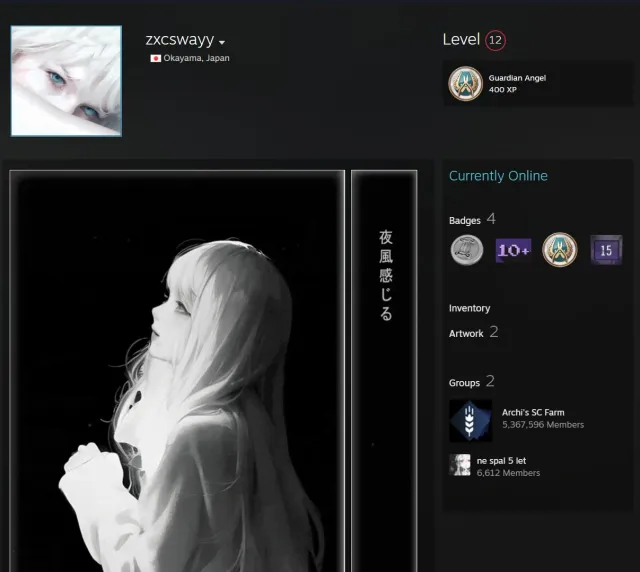
Task: Open the ne spal 5 let group name
Action: (x=501, y=461)
